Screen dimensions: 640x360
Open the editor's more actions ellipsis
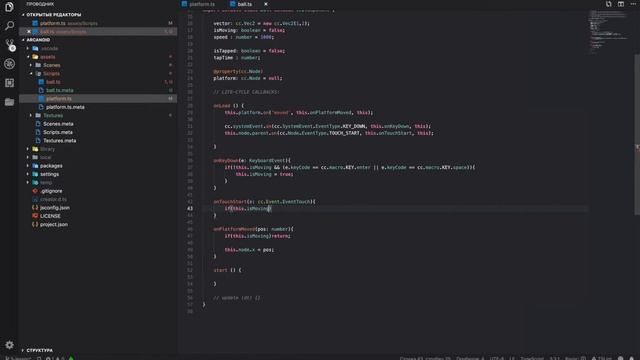(633, 4)
